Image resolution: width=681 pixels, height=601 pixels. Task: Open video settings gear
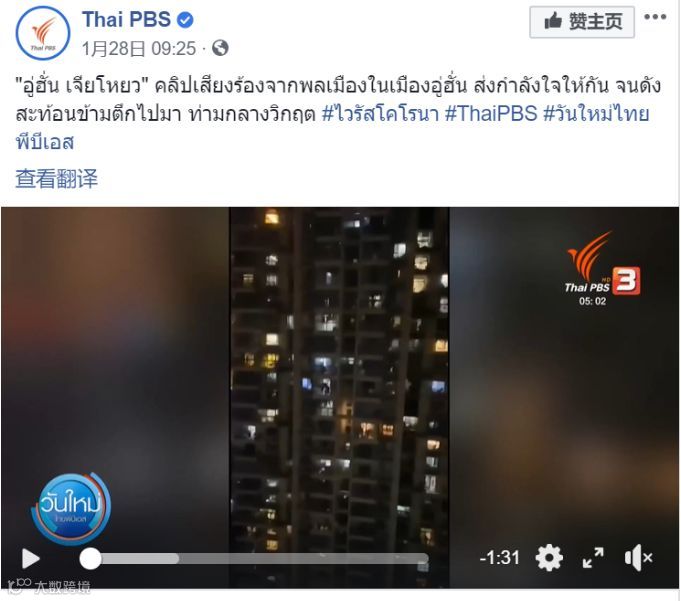point(549,558)
